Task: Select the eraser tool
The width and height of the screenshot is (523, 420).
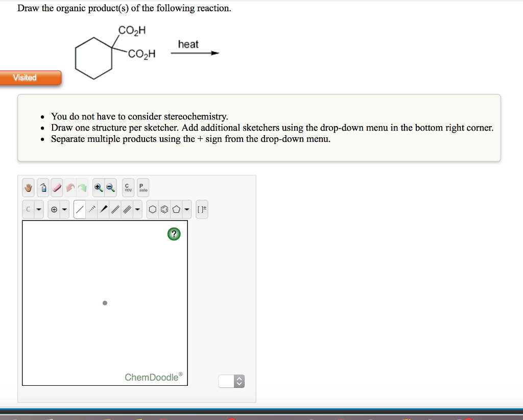Action: tap(57, 188)
